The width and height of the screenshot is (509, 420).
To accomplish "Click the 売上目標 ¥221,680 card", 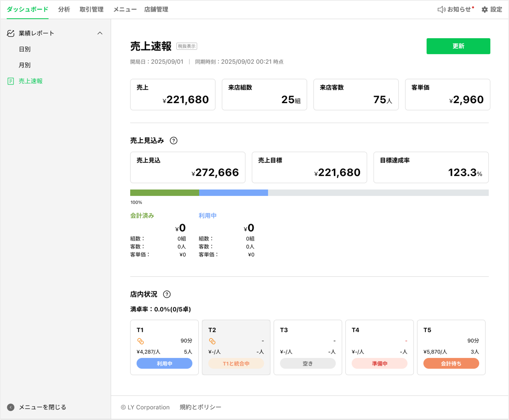I will 309,167.
